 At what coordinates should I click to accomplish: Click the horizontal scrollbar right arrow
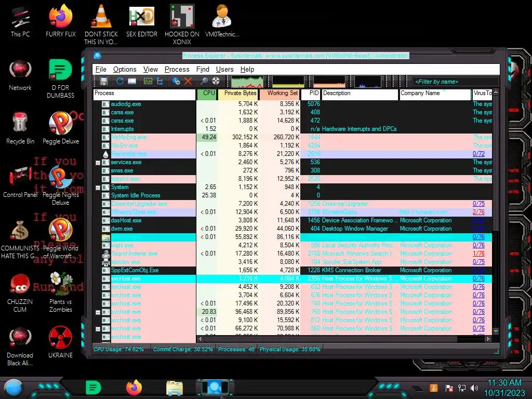pos(488,339)
